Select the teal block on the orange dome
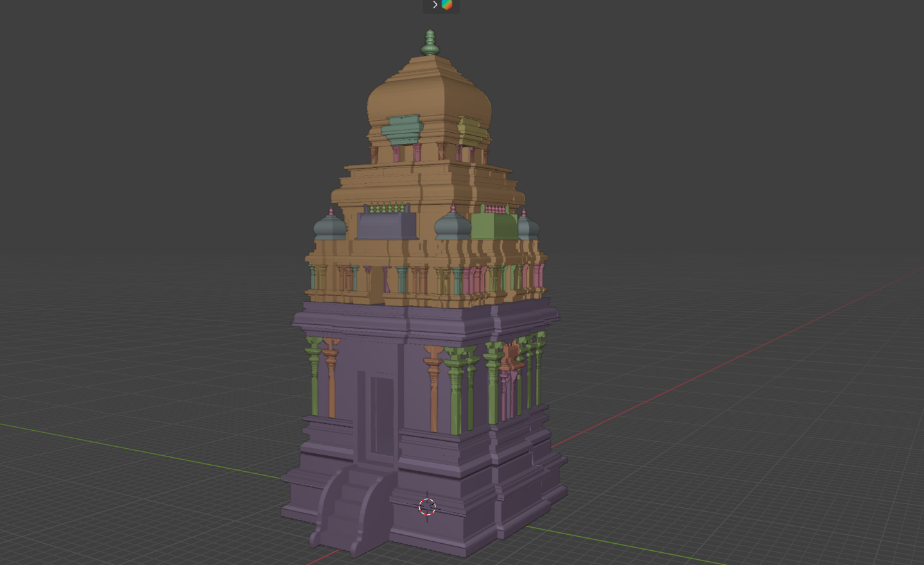 [x=402, y=128]
